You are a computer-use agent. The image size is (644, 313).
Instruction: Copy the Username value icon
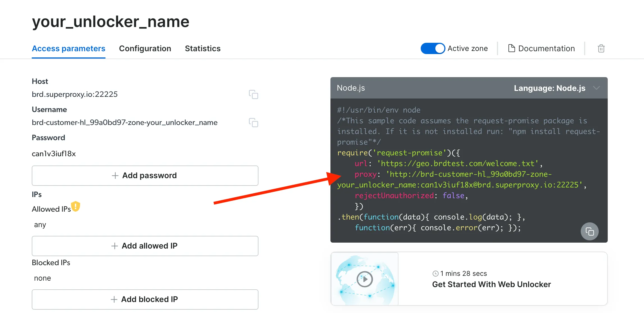253,123
